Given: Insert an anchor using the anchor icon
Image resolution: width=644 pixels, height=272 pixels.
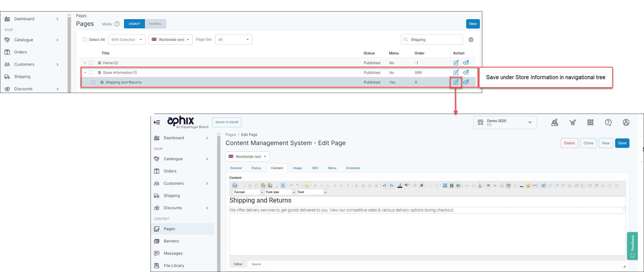Looking at the screenshot, I should click(x=480, y=185).
